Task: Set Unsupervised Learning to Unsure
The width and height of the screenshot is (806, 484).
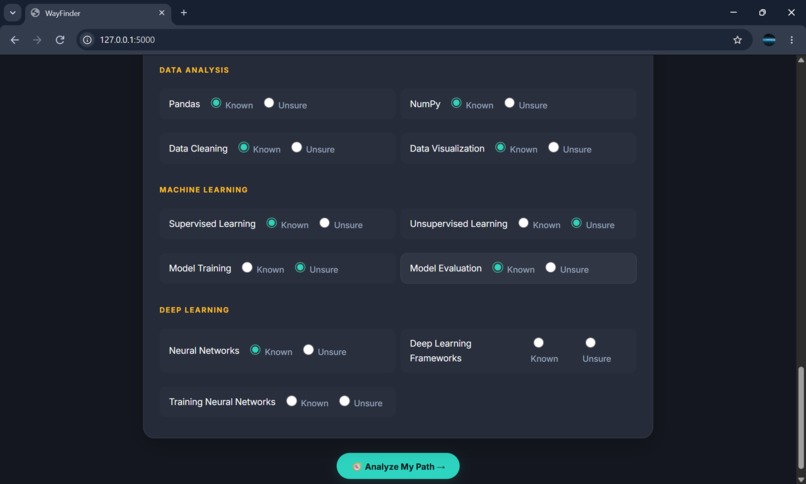Action: point(576,223)
